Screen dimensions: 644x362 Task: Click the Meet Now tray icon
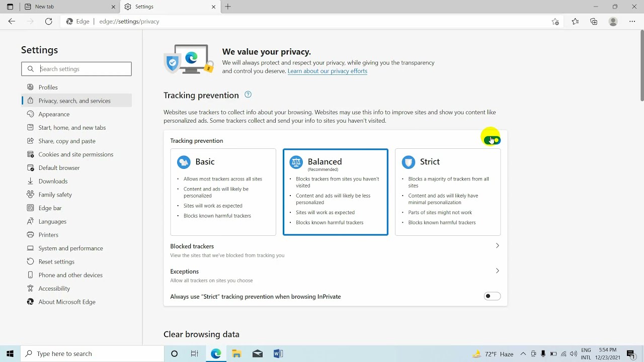[533, 354]
